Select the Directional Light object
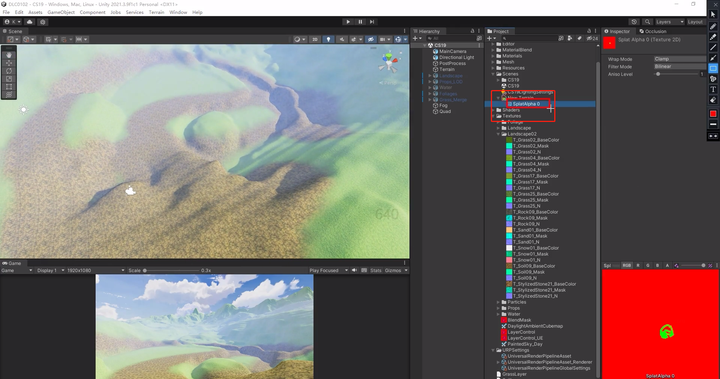 pos(456,57)
